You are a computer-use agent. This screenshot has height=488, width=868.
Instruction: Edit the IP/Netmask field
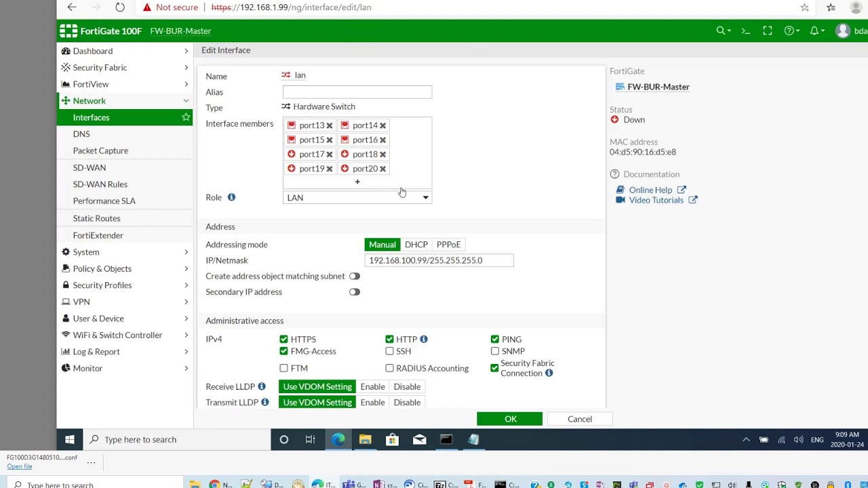pos(439,260)
